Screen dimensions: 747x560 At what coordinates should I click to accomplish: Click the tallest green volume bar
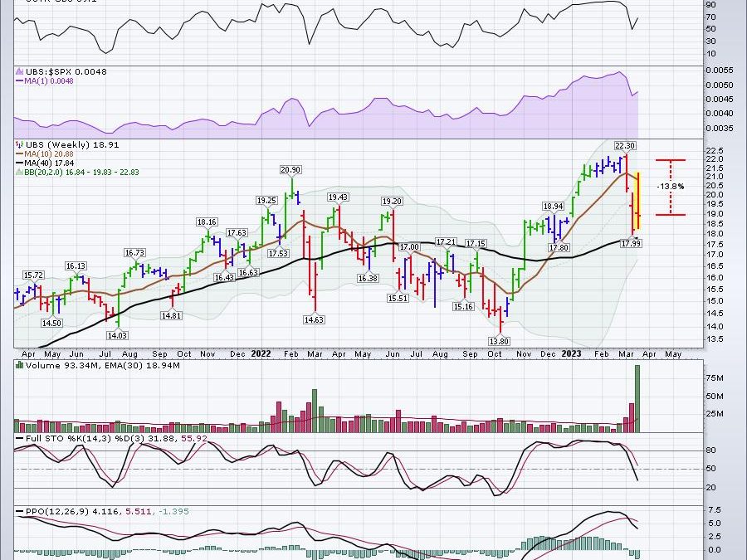[x=637, y=398]
